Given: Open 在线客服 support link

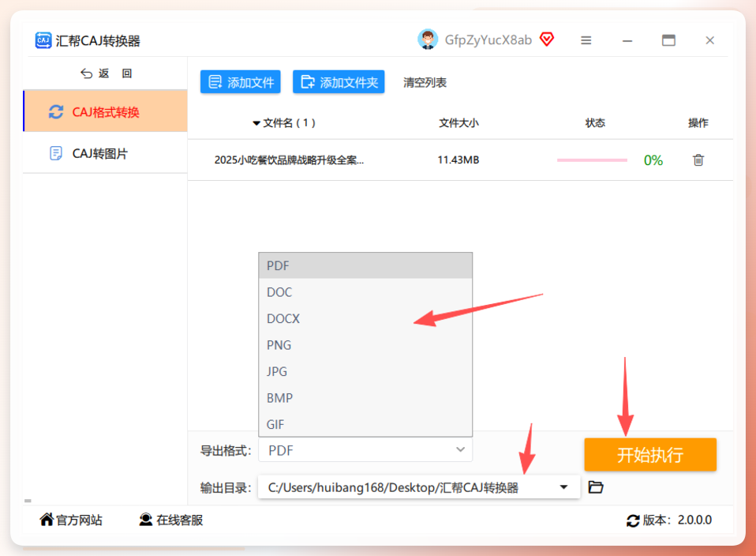Looking at the screenshot, I should point(171,520).
